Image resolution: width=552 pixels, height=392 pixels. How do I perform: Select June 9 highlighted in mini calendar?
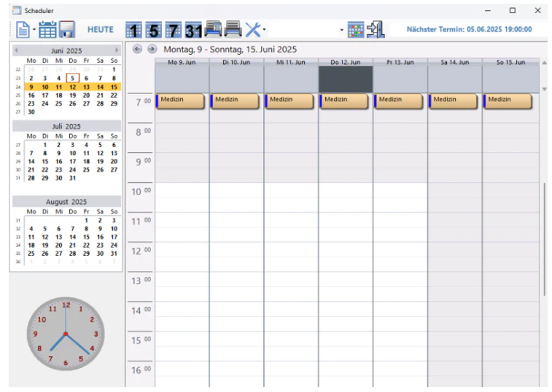(31, 87)
